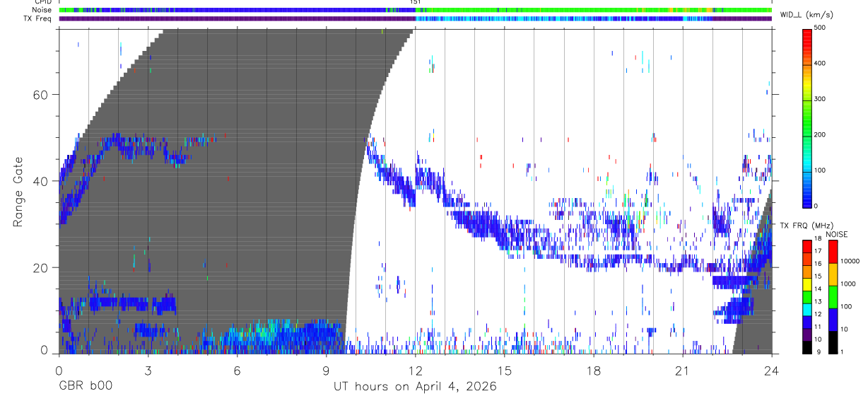The height and width of the screenshot is (401, 868).
Task: Click the "17" label on the TX FRQ legend
Action: 819,251
